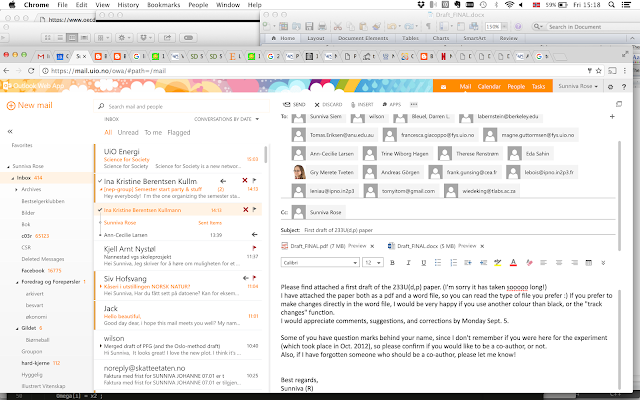The width and height of the screenshot is (640, 400).
Task: Clear formatting with the eraser icon
Action: point(529,262)
